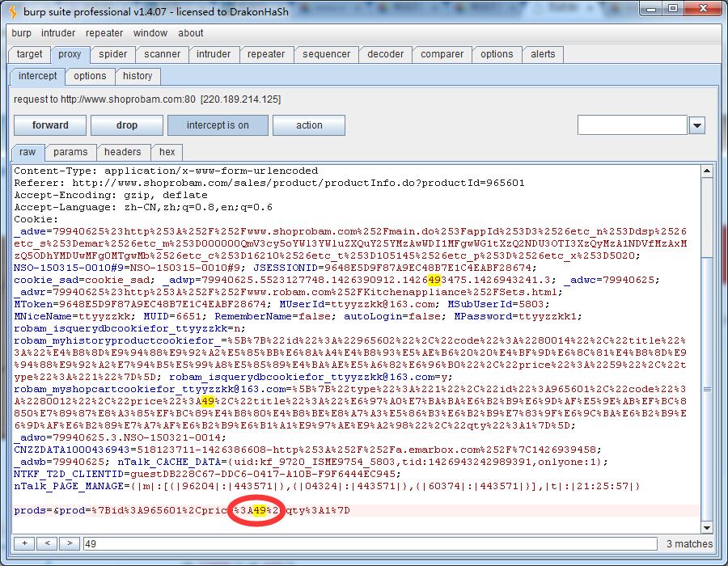Open the comparer tab
The height and width of the screenshot is (566, 728).
[442, 54]
